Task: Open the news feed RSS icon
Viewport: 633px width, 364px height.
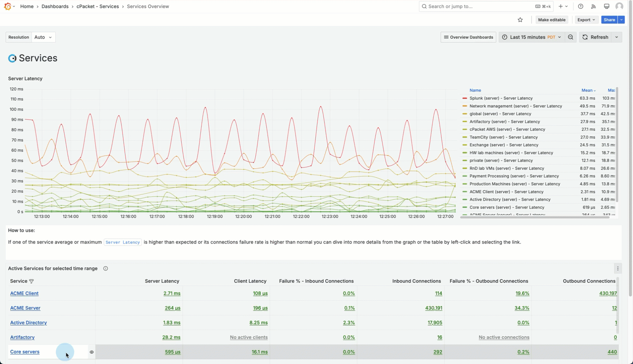Action: pyautogui.click(x=593, y=6)
